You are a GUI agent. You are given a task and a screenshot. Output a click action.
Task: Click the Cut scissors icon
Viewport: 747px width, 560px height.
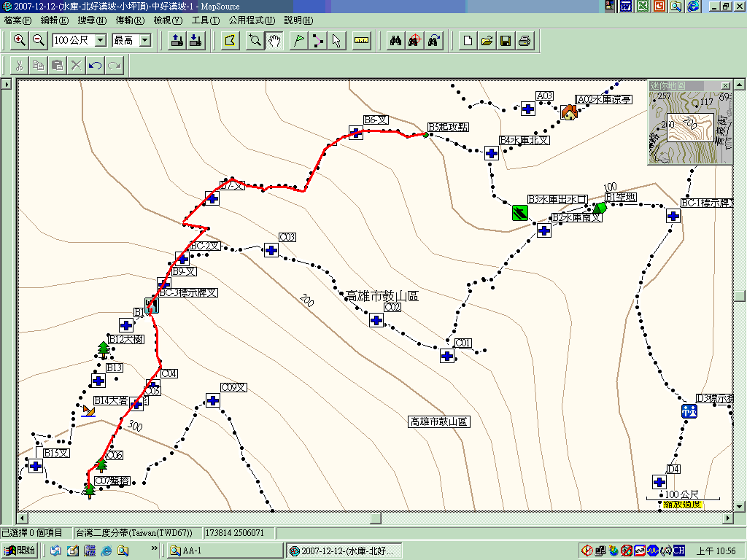tap(20, 65)
